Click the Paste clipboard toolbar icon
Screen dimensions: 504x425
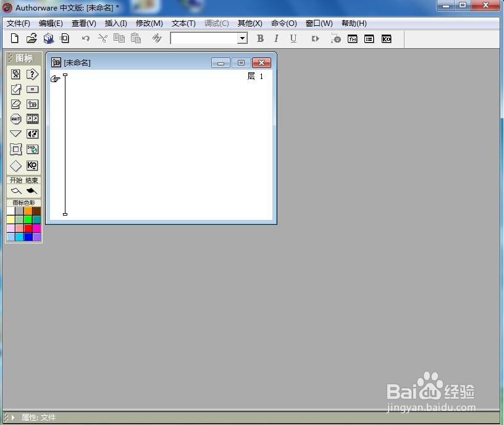click(136, 38)
